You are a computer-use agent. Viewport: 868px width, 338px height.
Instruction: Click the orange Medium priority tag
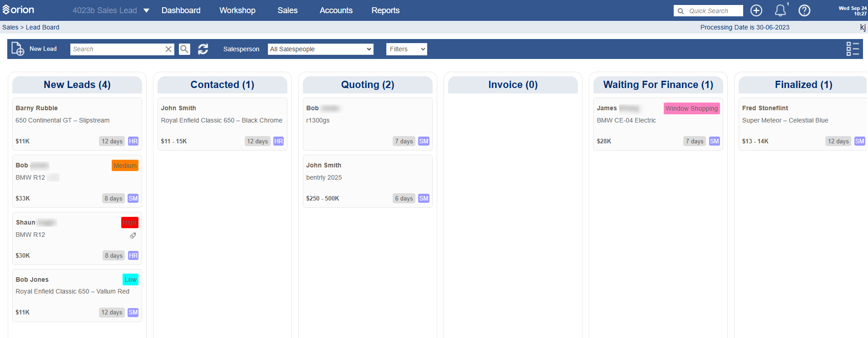[125, 166]
